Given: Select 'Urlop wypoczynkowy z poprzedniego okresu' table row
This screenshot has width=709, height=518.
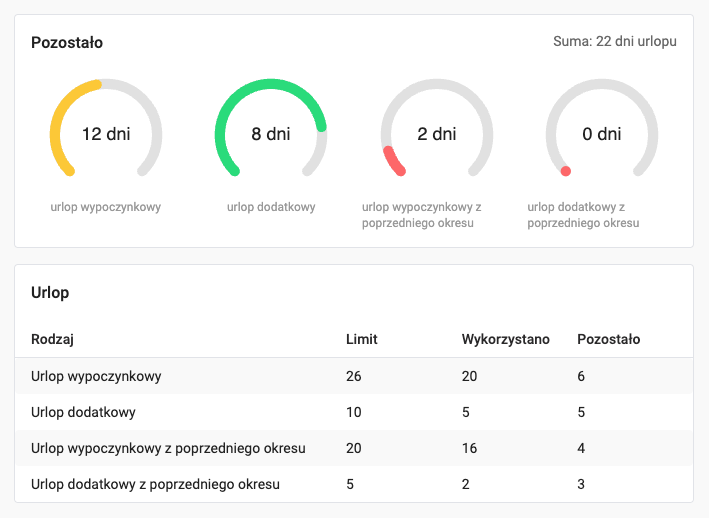Looking at the screenshot, I should point(168,448).
